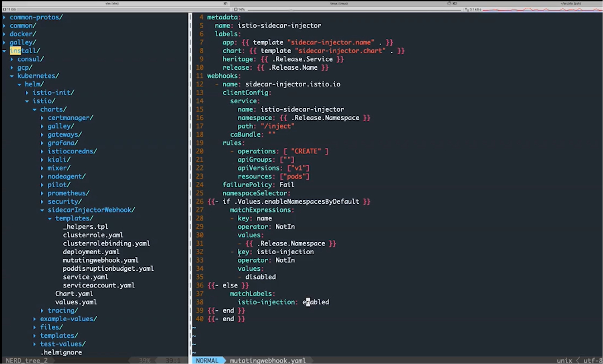
Task: Open the _helpers.tpl file
Action: coord(85,227)
